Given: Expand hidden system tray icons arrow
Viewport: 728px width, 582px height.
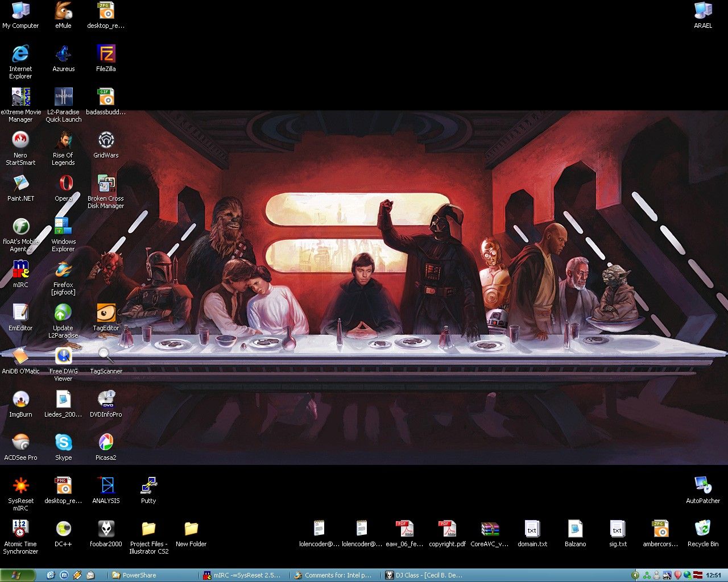Looking at the screenshot, I should tap(636, 575).
